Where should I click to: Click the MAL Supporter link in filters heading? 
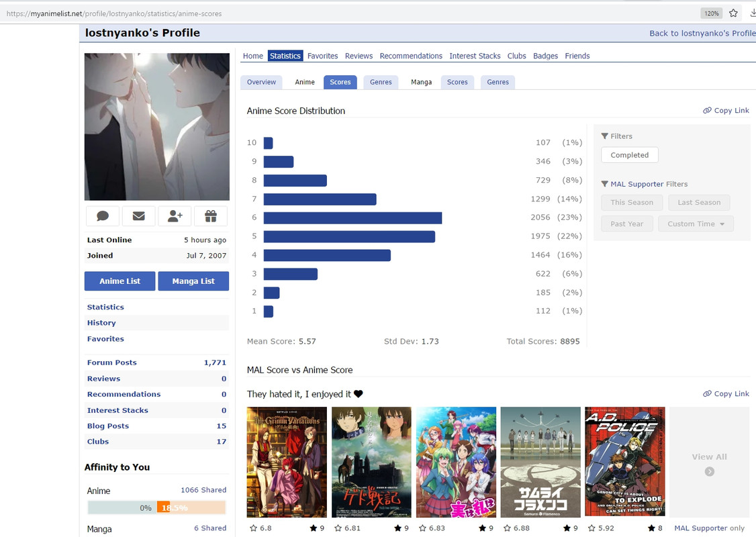[637, 184]
